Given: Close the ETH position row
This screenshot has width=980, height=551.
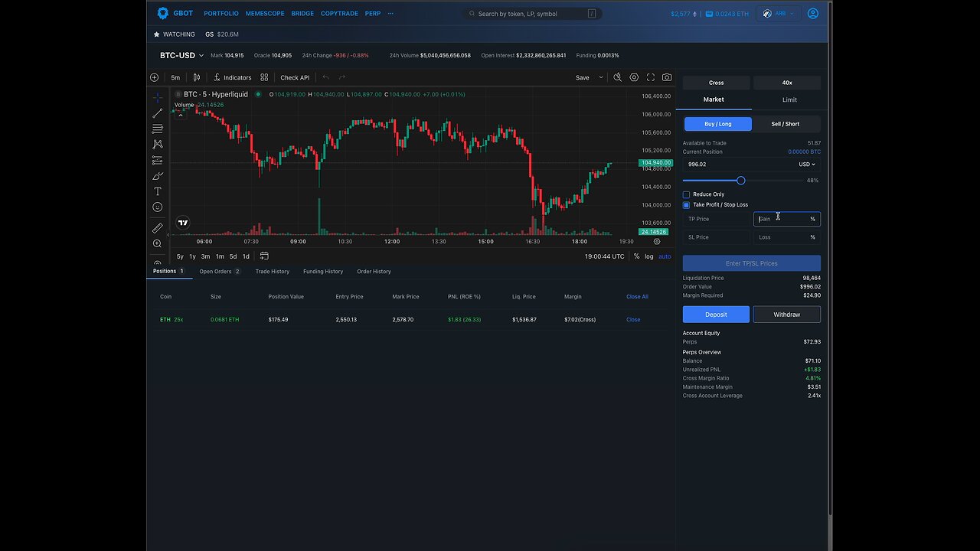Looking at the screenshot, I should click(633, 320).
